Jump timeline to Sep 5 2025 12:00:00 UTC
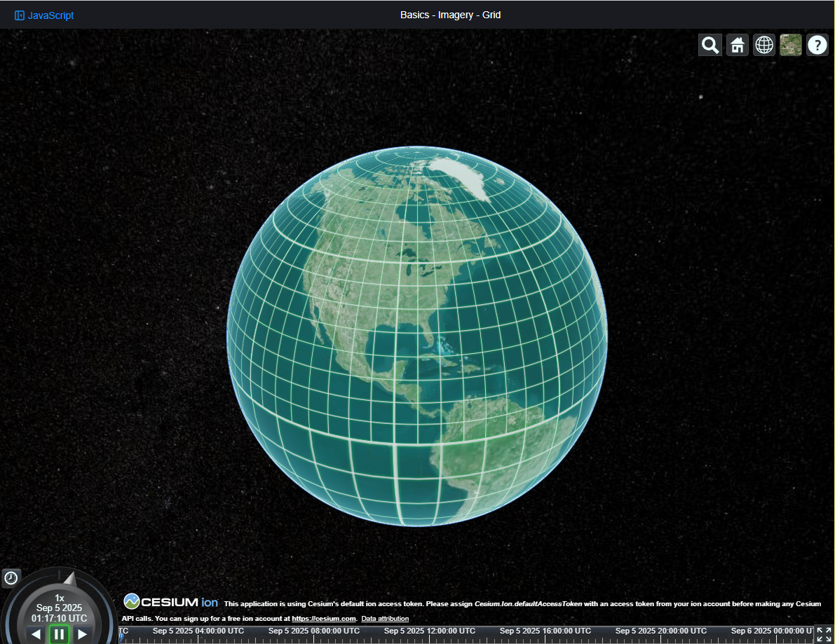Screen dimensions: 835x644 [430, 631]
